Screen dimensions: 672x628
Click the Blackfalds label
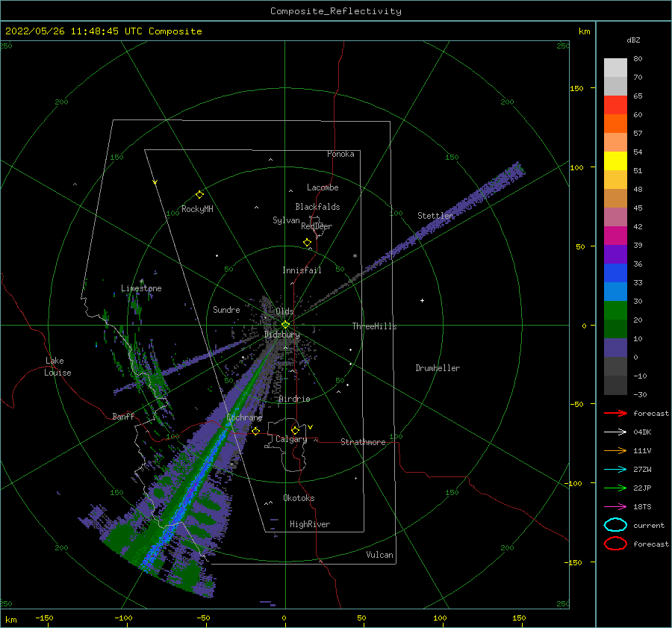(x=317, y=207)
